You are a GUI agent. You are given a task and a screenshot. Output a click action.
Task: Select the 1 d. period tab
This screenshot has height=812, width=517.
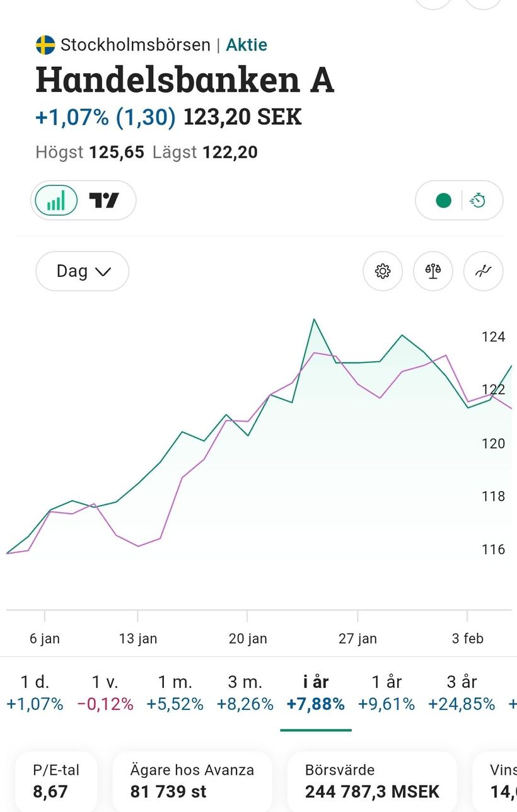[x=35, y=692]
